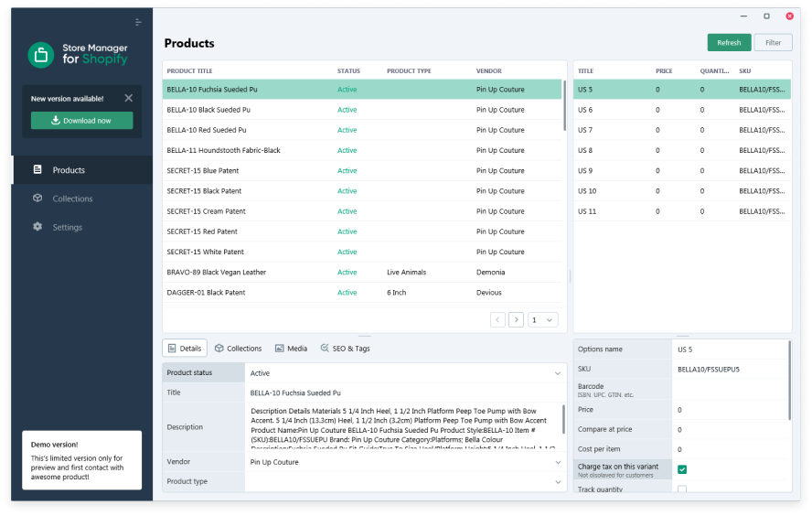
Task: Click the Store Manager for Shopify logo
Action: coord(78,54)
